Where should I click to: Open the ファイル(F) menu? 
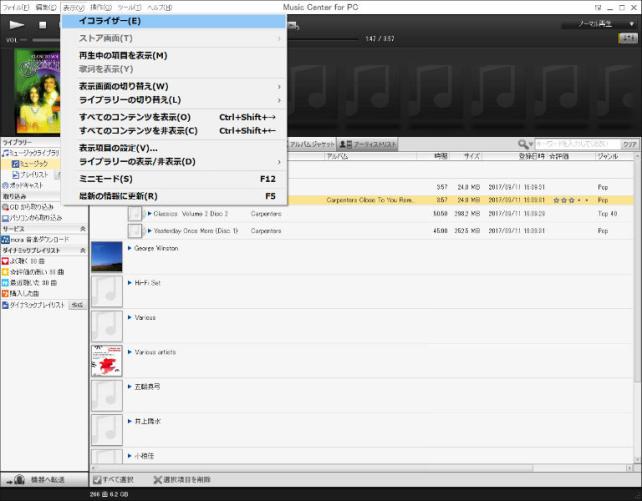16,7
